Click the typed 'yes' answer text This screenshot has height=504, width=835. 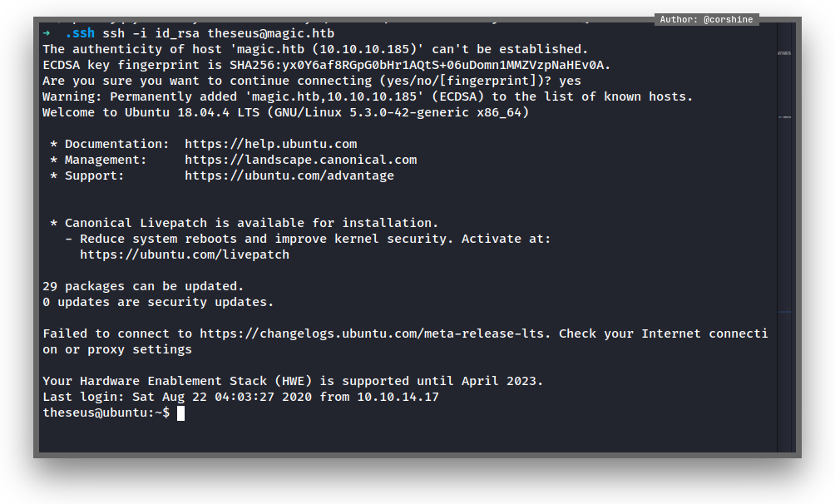pos(570,81)
